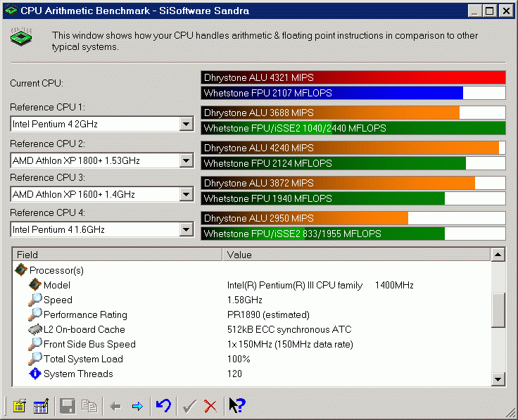
Task: Click the value '1.58GHz'
Action: tap(245, 300)
